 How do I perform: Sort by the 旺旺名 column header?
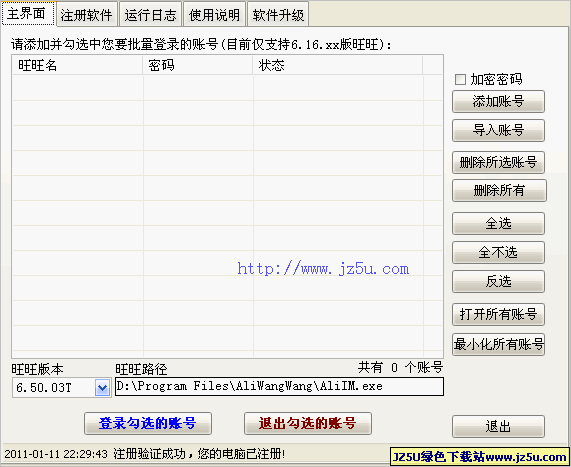pos(77,66)
